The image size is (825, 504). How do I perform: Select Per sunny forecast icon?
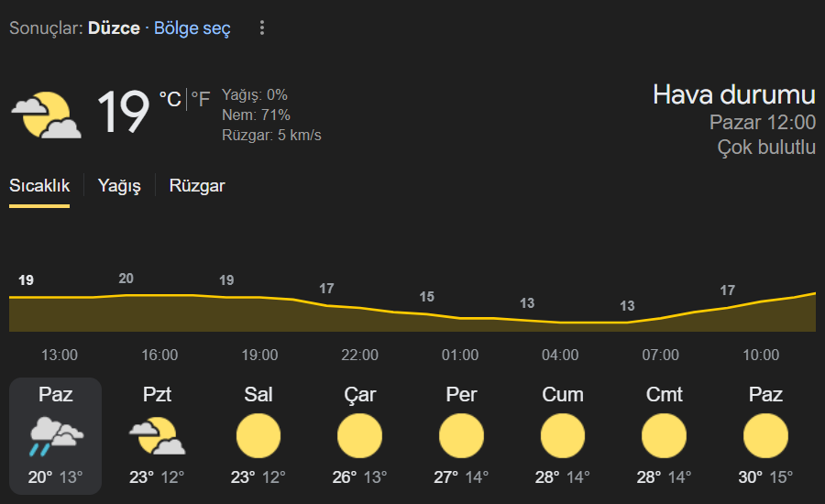(x=461, y=436)
